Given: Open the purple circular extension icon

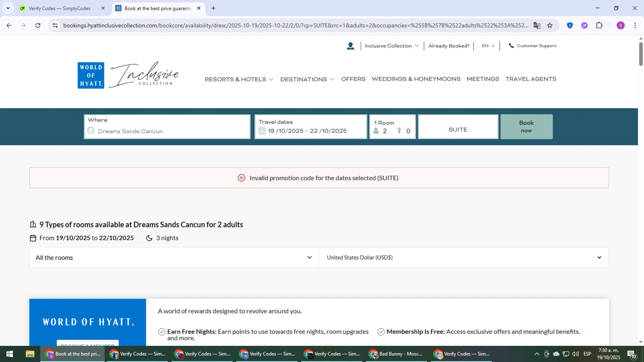Looking at the screenshot, I should (584, 25).
